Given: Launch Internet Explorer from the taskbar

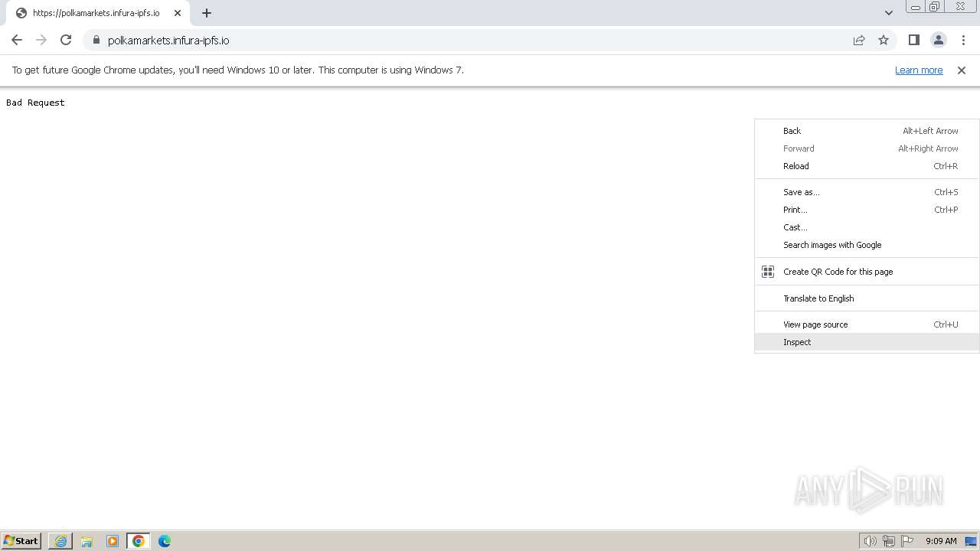Looking at the screenshot, I should (60, 541).
